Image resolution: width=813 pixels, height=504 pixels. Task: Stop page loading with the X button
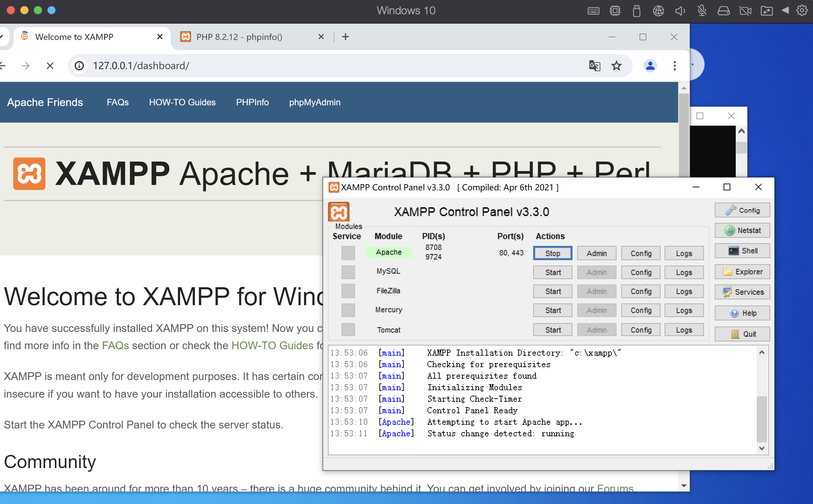coord(50,66)
